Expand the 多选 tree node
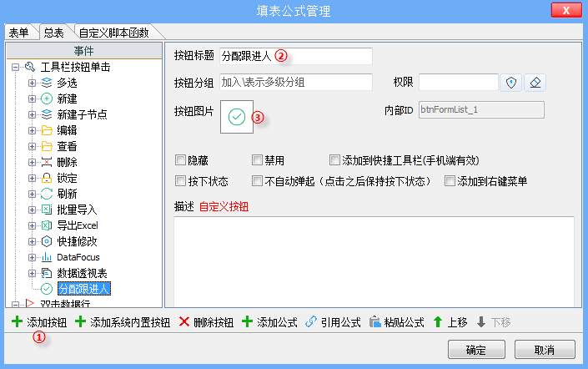Screen dimensions: 588x369 coord(32,83)
